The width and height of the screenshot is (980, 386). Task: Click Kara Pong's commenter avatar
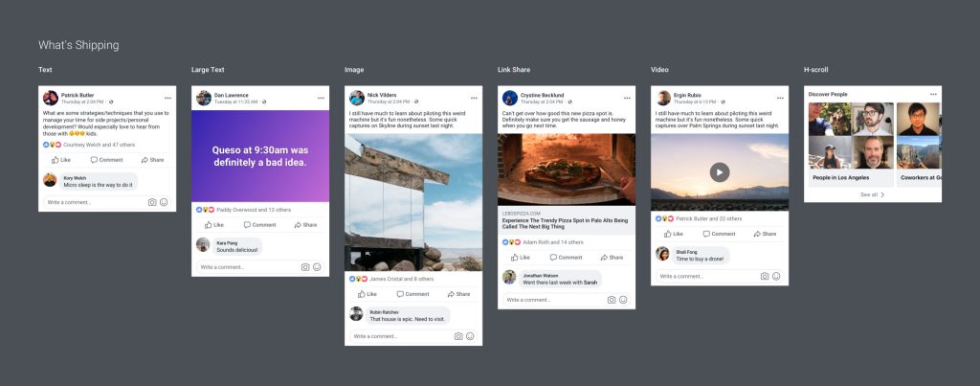pyautogui.click(x=203, y=244)
